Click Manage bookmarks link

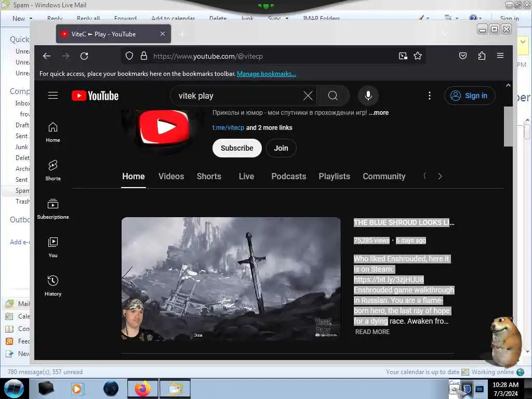coord(267,74)
